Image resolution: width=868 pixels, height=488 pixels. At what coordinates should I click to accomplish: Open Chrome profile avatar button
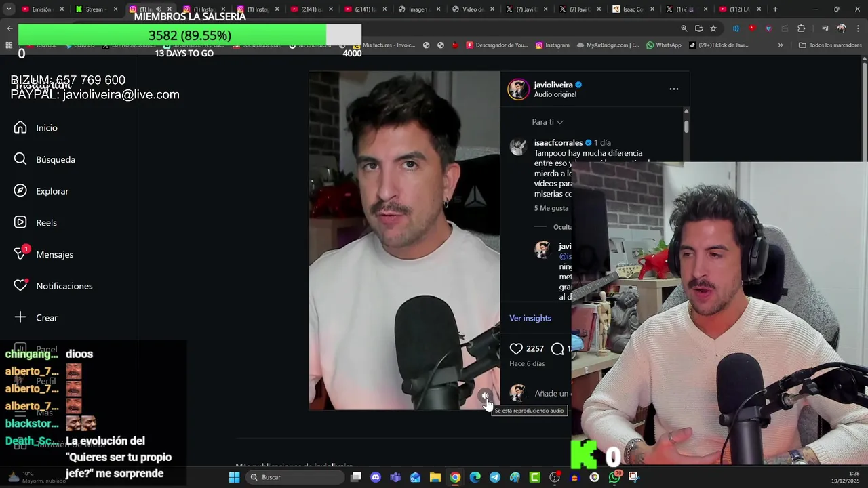842,28
